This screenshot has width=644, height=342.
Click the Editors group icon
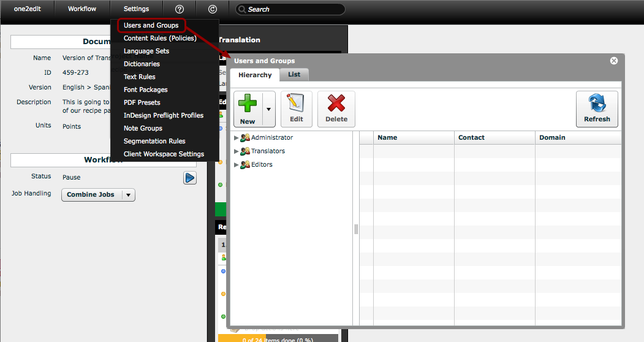(245, 165)
